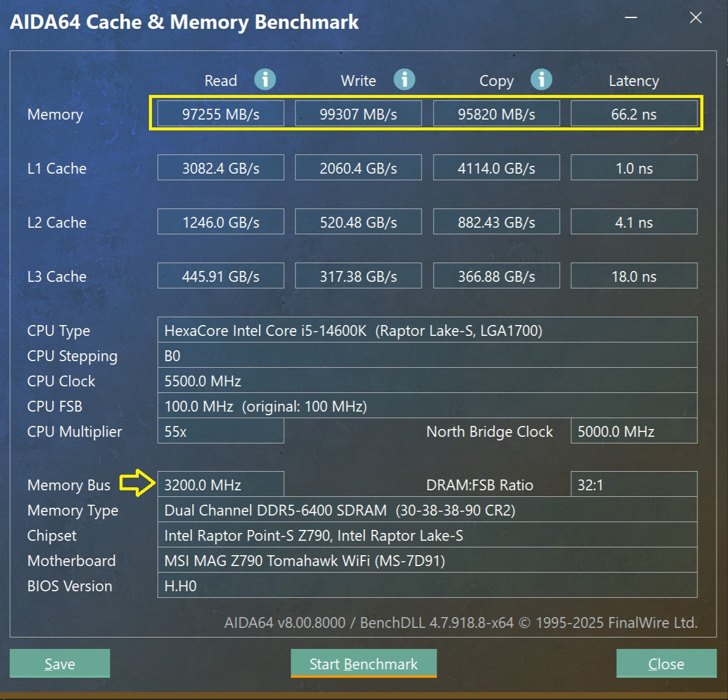Screen dimensions: 728x700
Task: Click the North Bridge Clock label
Action: (x=490, y=431)
